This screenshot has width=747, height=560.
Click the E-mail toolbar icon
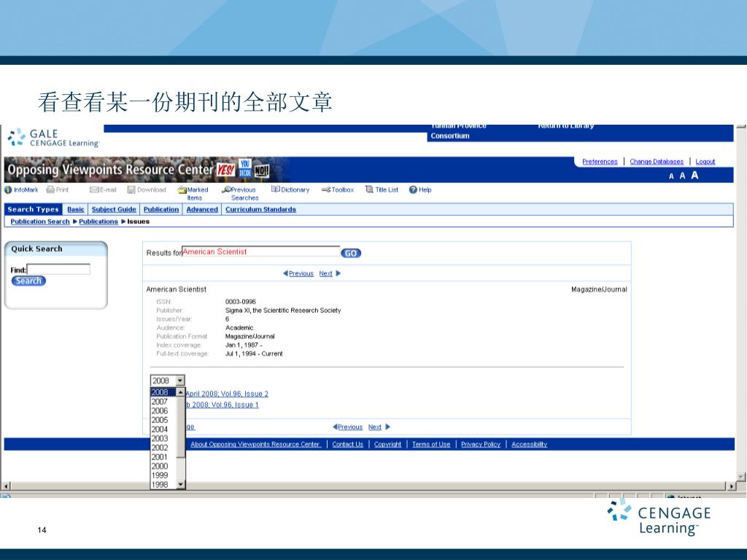coord(94,190)
